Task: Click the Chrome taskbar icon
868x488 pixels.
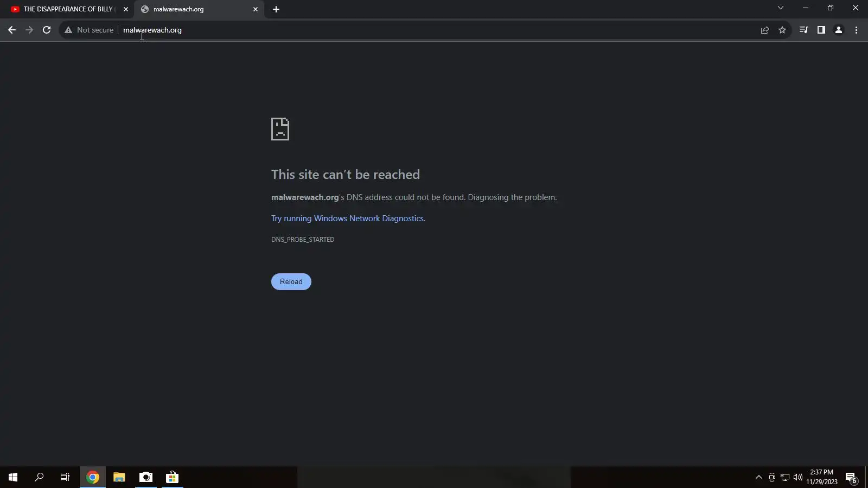Action: pos(93,477)
